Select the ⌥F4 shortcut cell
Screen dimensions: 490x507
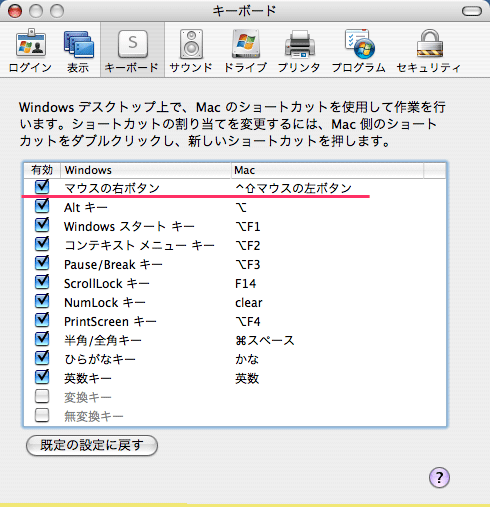[x=248, y=322]
